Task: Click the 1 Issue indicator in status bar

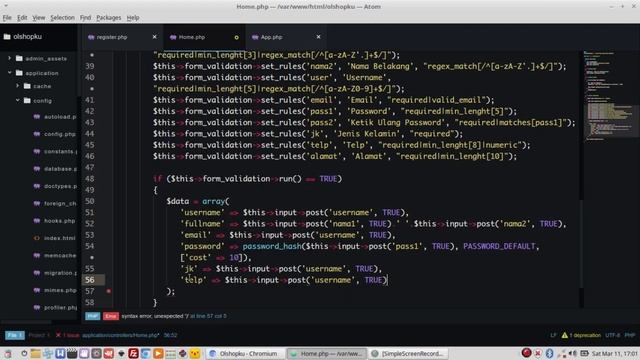Action: click(67, 335)
